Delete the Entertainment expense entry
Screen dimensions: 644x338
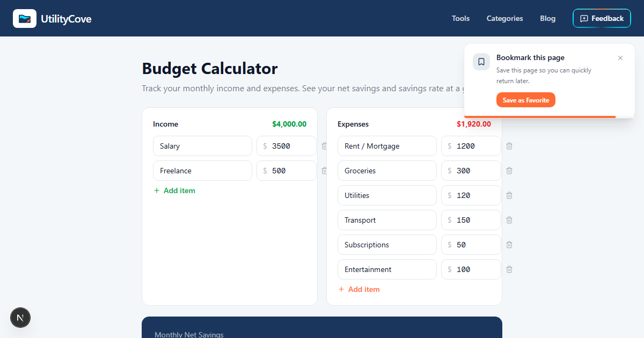pyautogui.click(x=509, y=269)
